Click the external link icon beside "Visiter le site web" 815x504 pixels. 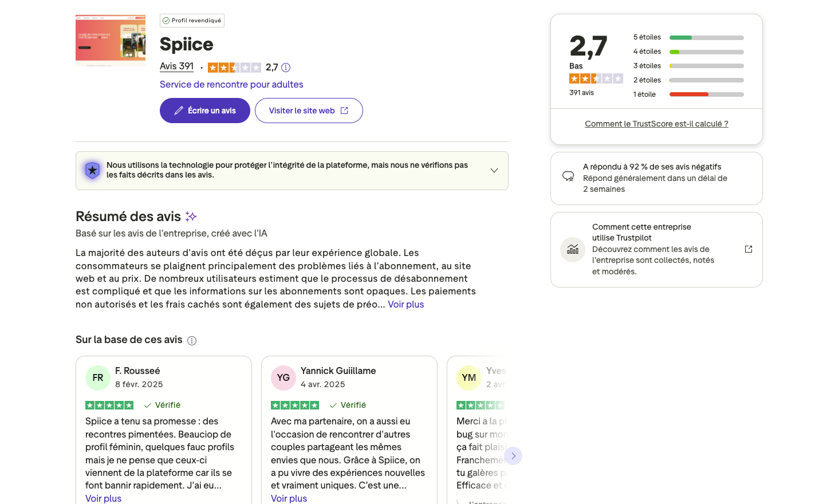click(344, 110)
